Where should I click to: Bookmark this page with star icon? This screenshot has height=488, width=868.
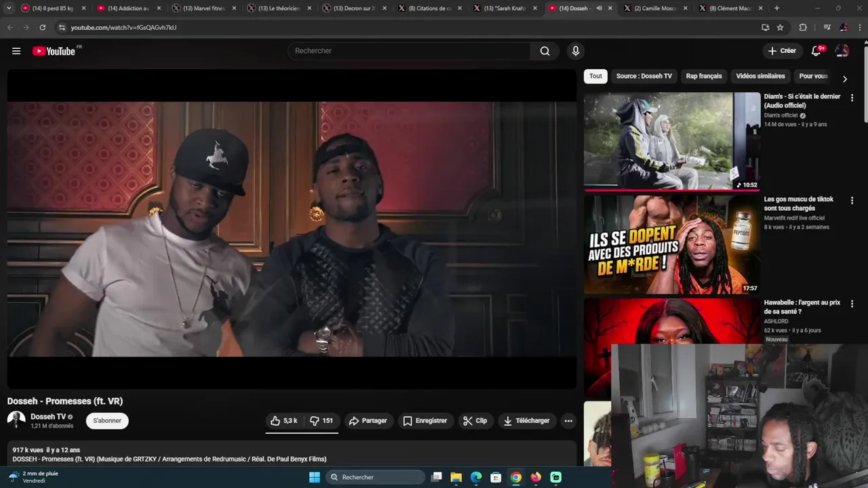[x=780, y=27]
